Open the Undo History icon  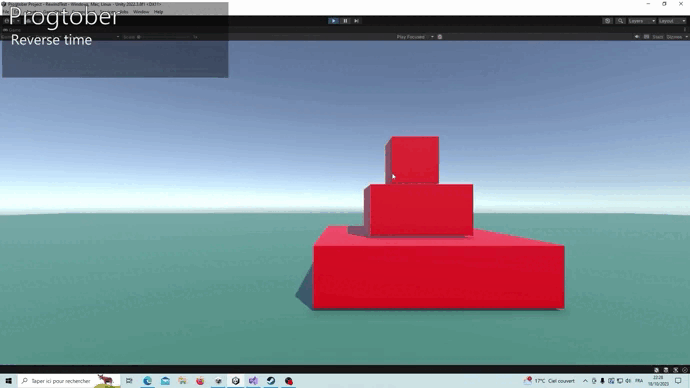607,21
